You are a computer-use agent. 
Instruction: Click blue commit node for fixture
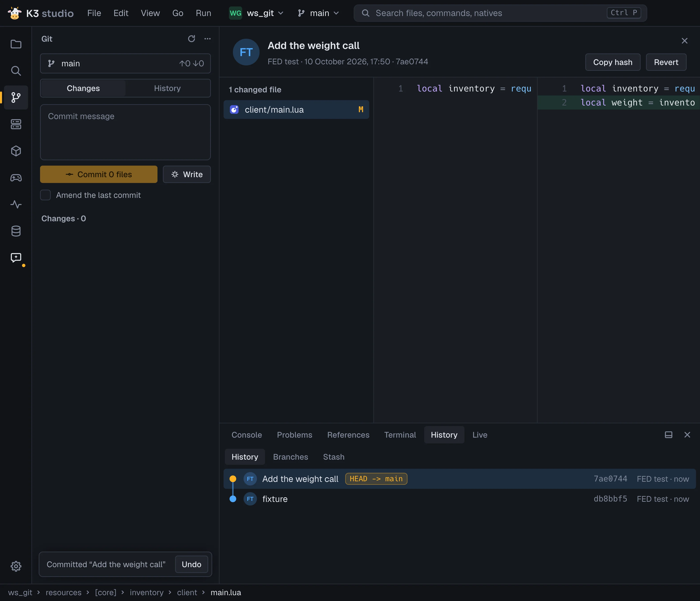tap(233, 499)
